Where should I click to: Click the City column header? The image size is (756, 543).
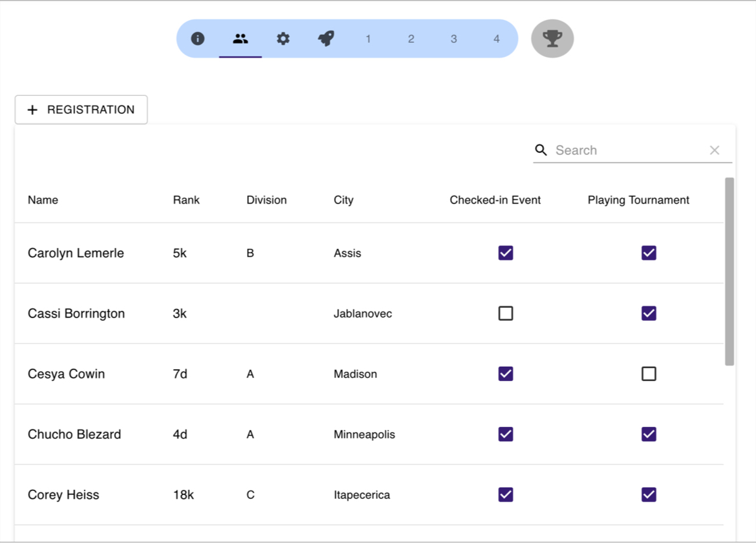(343, 200)
